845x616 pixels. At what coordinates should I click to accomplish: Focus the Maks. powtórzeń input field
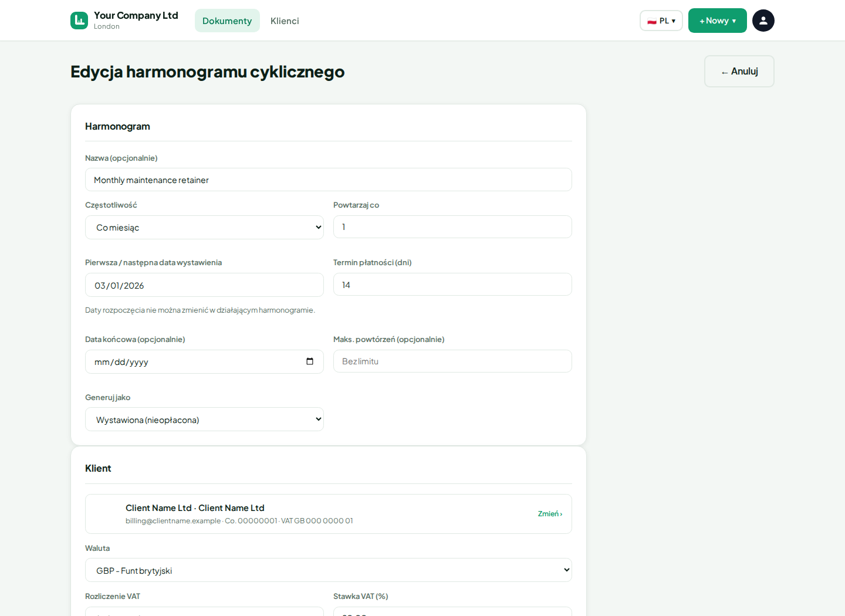point(452,361)
